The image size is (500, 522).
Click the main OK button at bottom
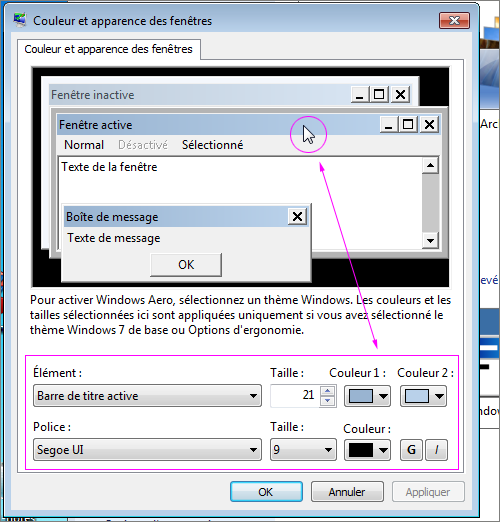click(266, 492)
